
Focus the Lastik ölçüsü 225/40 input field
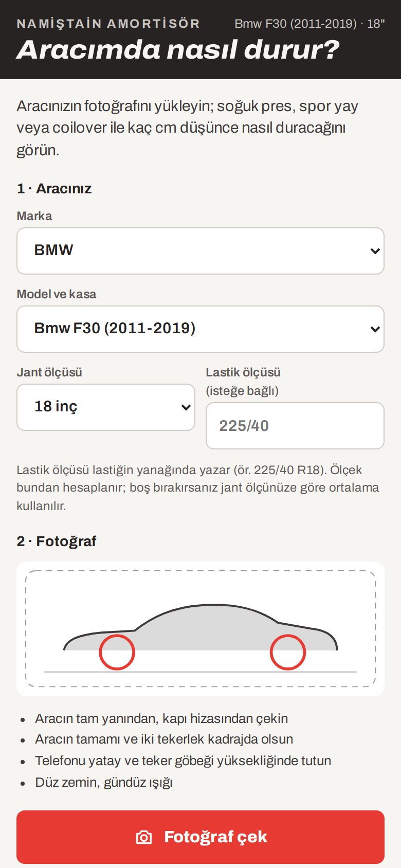295,426
